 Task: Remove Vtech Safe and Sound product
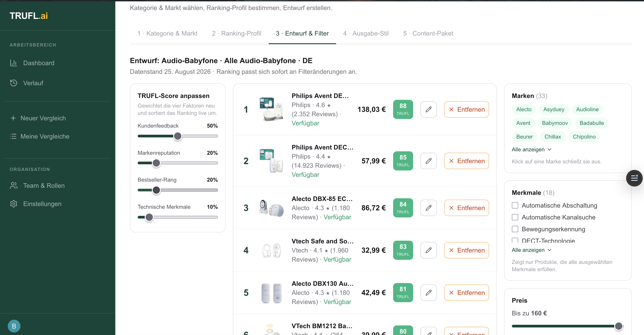click(x=466, y=250)
